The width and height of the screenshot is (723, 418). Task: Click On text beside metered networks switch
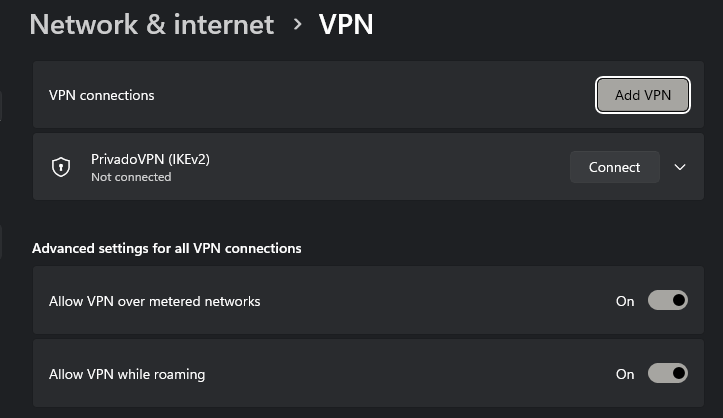(x=625, y=301)
